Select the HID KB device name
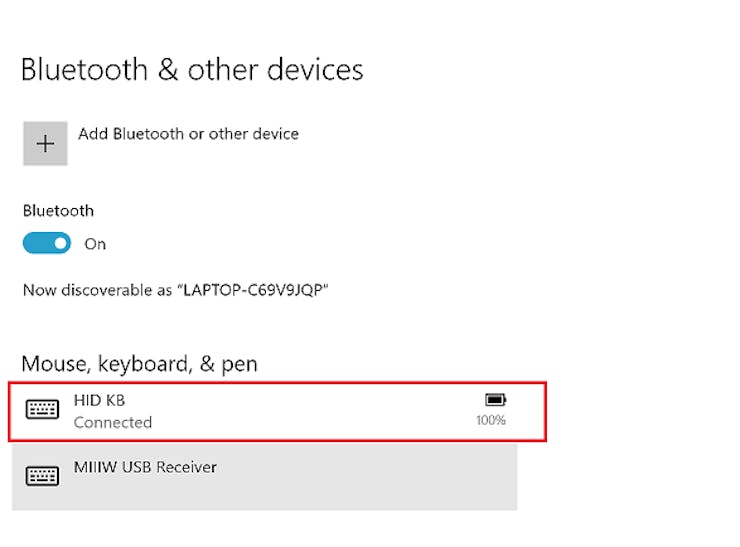Screen dimensions: 740x547 [99, 400]
